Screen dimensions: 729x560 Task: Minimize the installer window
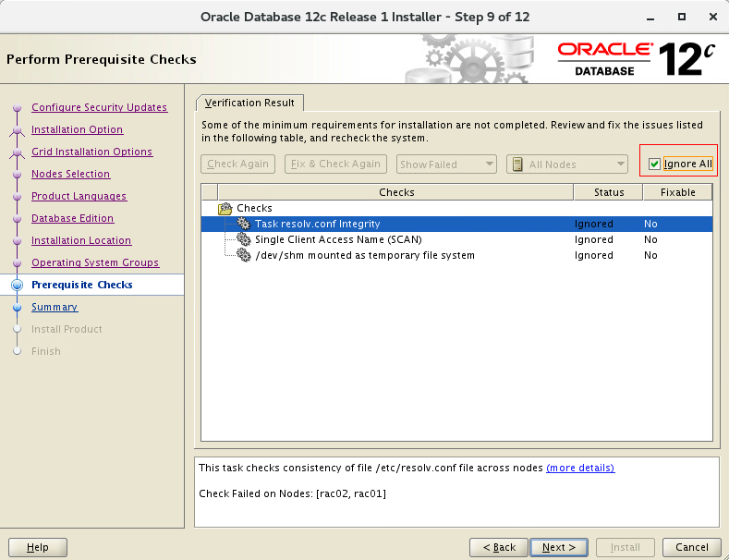650,18
